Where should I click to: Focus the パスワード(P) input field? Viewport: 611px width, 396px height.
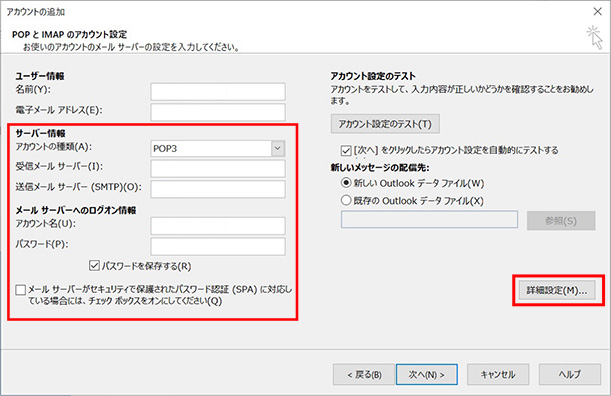218,246
